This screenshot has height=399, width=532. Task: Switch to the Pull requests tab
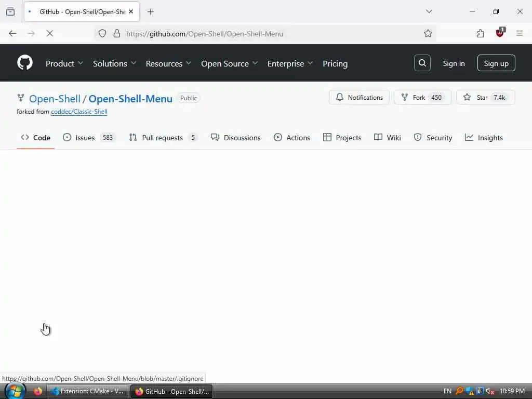tap(163, 138)
